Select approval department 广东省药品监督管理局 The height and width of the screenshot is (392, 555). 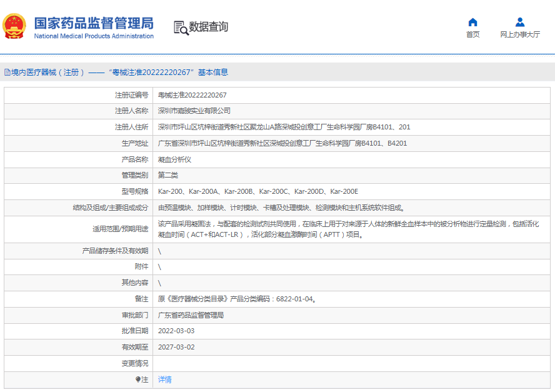(191, 315)
